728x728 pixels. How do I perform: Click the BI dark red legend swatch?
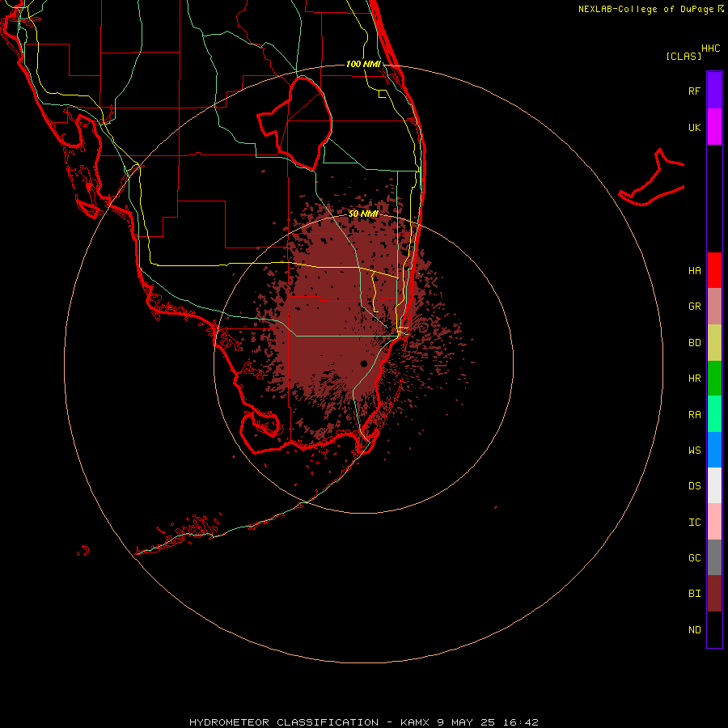[x=714, y=594]
